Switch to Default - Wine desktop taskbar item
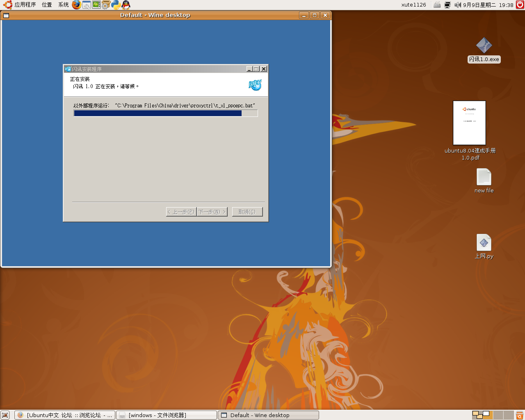525x420 pixels. click(268, 415)
